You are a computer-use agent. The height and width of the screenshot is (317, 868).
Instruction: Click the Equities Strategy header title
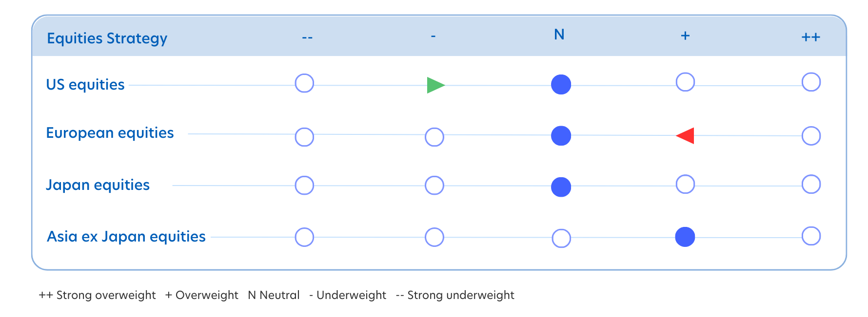pos(107,38)
